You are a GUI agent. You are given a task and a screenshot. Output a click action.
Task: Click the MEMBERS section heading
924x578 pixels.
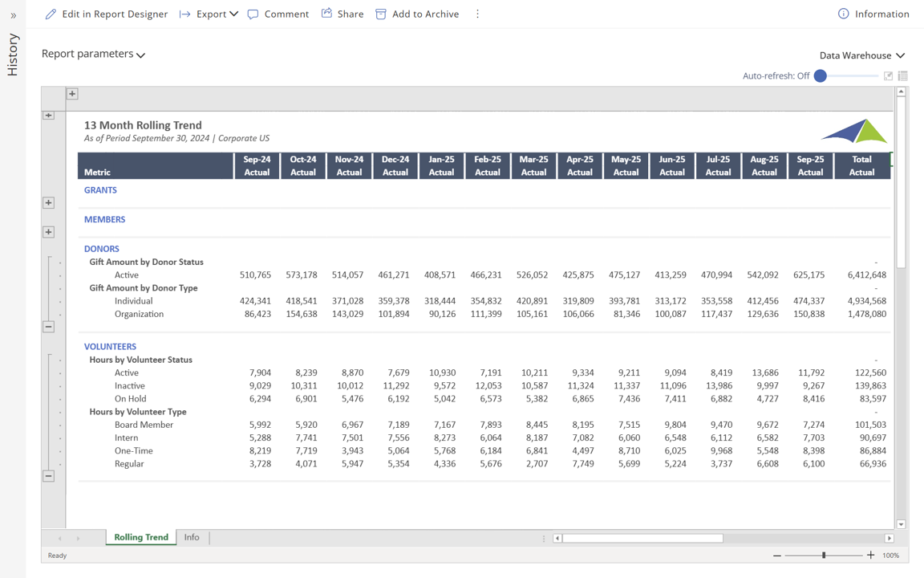[x=105, y=219]
